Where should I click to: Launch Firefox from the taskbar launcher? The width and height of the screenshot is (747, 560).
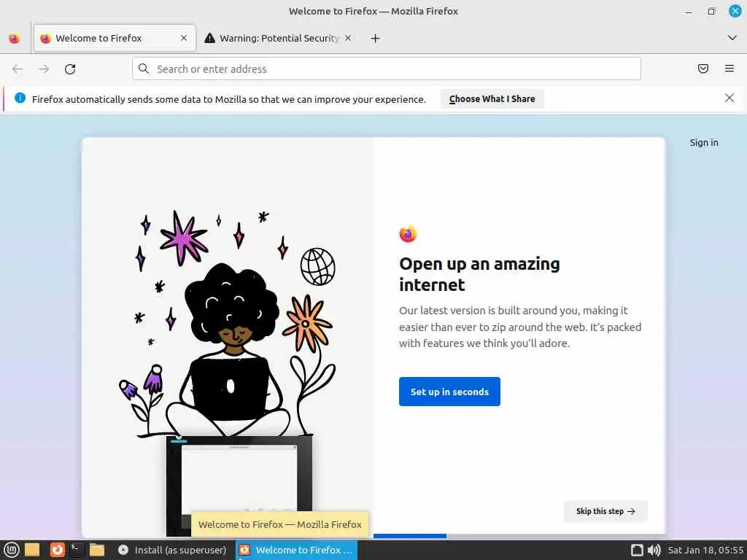57,550
